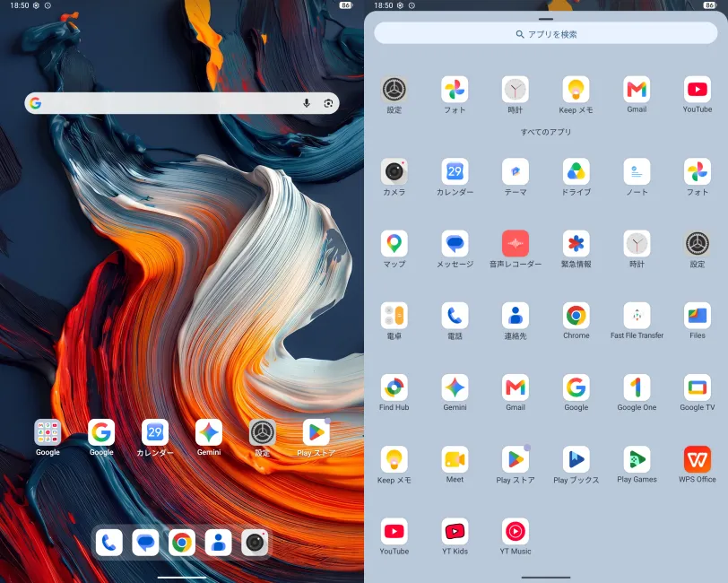Screen dimensions: 728x583
Task: Open カレンダー on the home screen
Action: click(154, 432)
